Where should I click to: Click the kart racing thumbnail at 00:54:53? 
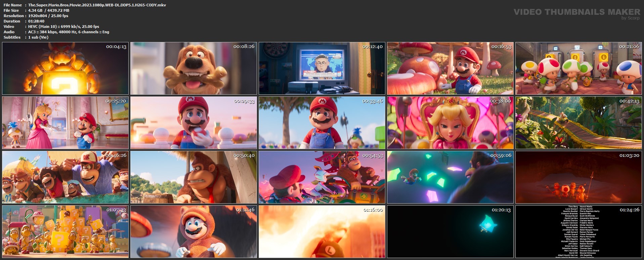click(322, 177)
